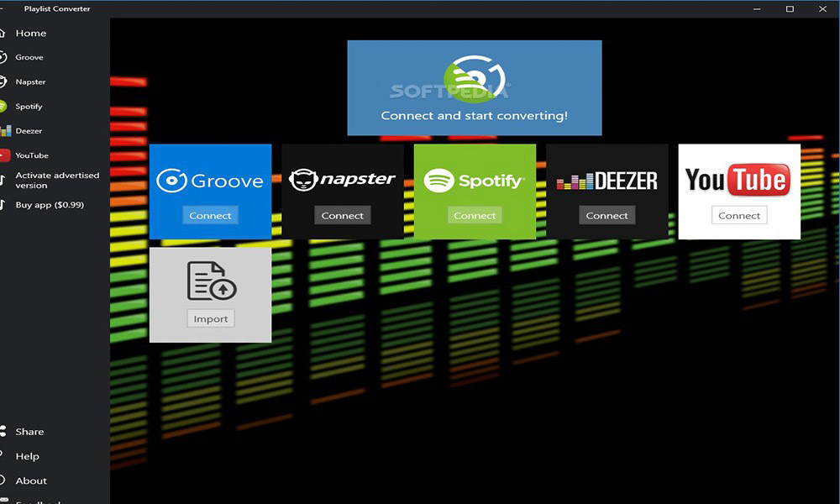Connect to Spotify
Viewport: 840px width, 504px height.
pos(475,215)
